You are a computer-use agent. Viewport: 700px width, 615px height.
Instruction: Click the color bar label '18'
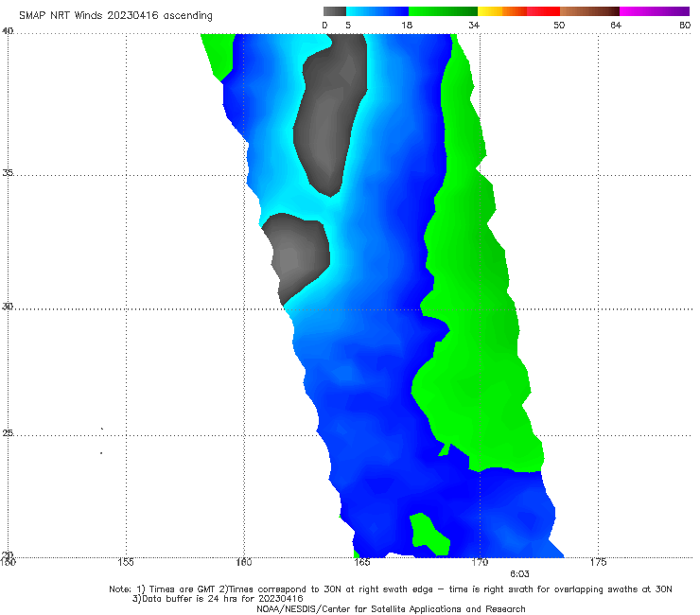click(x=407, y=26)
